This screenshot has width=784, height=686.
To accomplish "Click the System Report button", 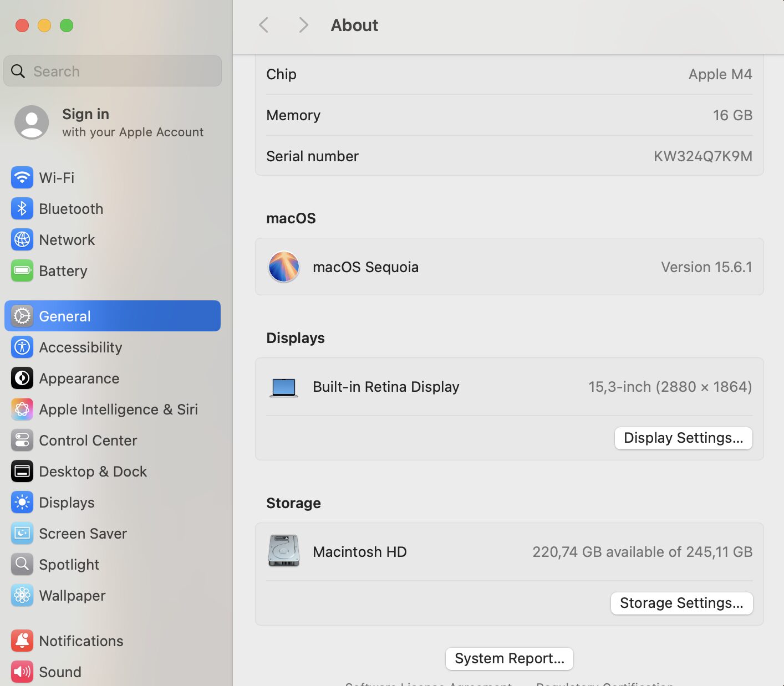I will (509, 659).
